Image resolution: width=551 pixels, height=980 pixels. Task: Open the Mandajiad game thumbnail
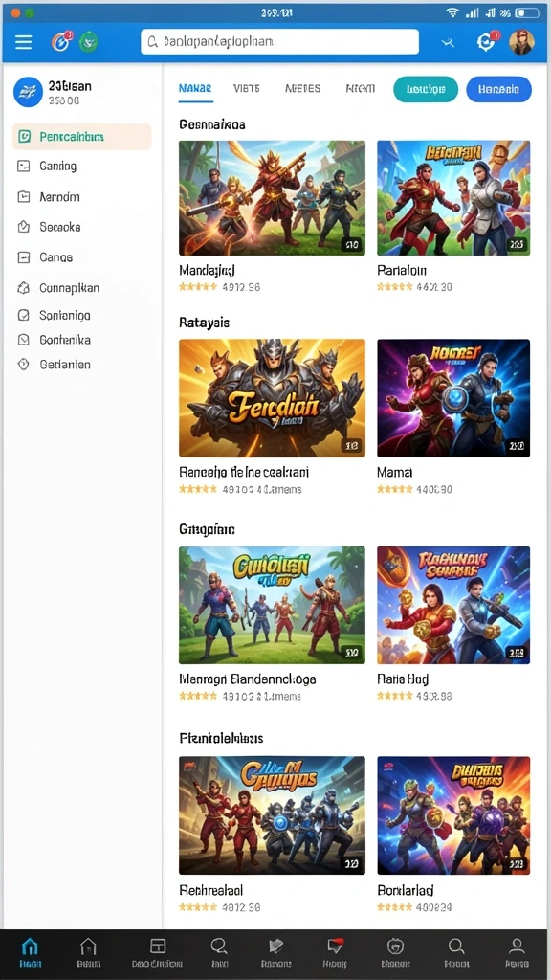(x=272, y=197)
